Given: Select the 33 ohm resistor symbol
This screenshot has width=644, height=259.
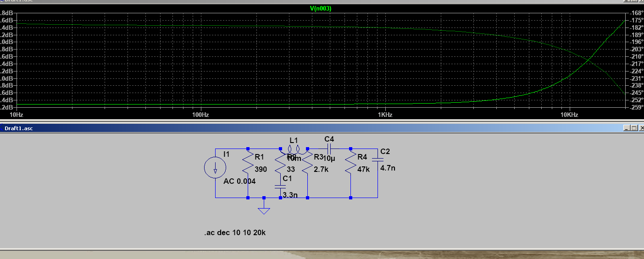Looking at the screenshot, I should coord(280,163).
